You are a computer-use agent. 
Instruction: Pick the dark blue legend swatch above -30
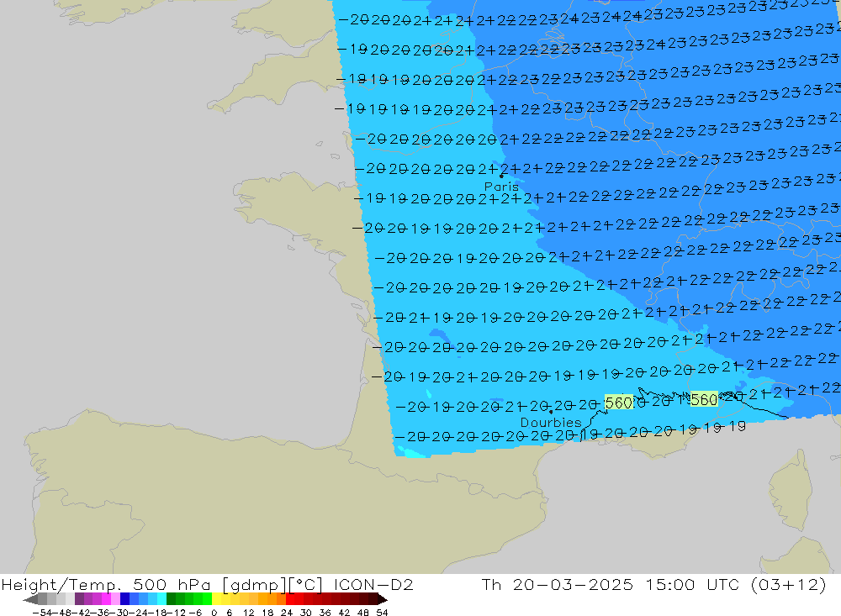(125, 599)
